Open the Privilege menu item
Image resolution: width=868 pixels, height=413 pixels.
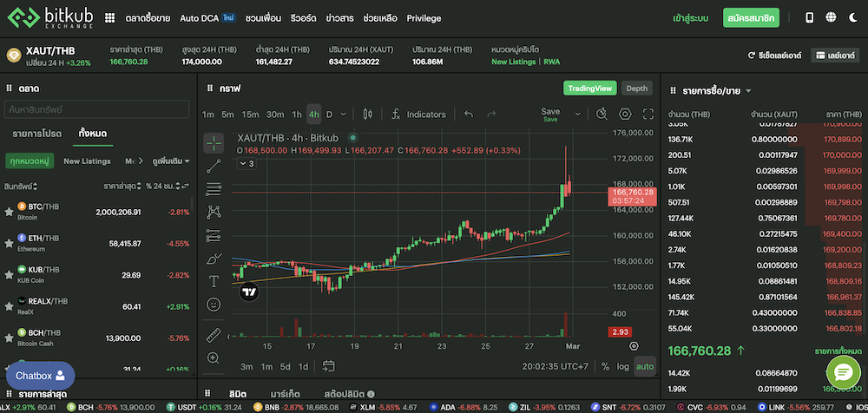(424, 18)
